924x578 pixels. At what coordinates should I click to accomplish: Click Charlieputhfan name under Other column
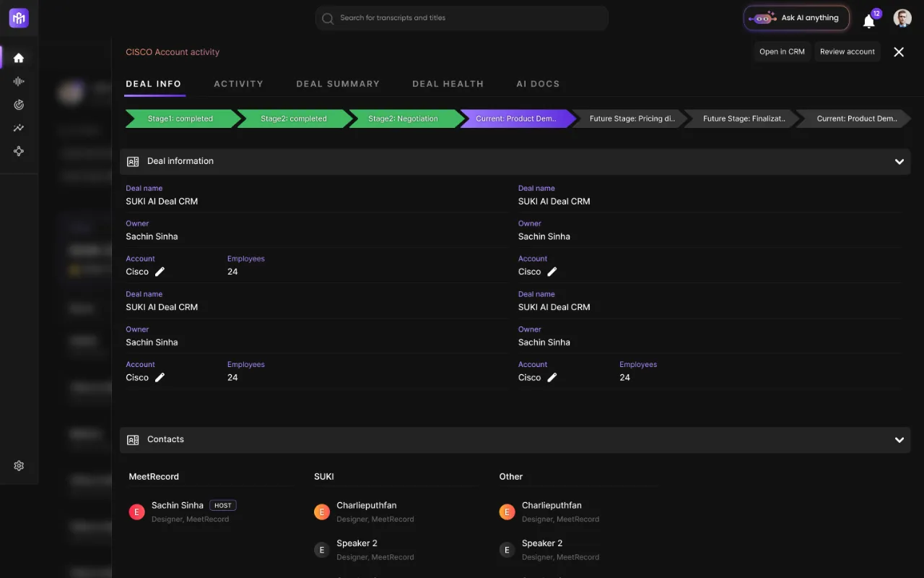coord(552,506)
